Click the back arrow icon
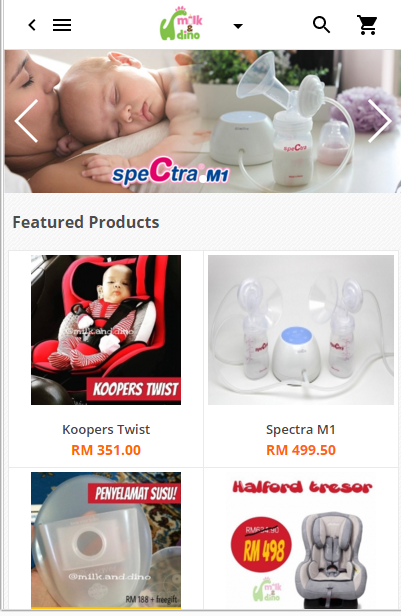 [x=32, y=25]
